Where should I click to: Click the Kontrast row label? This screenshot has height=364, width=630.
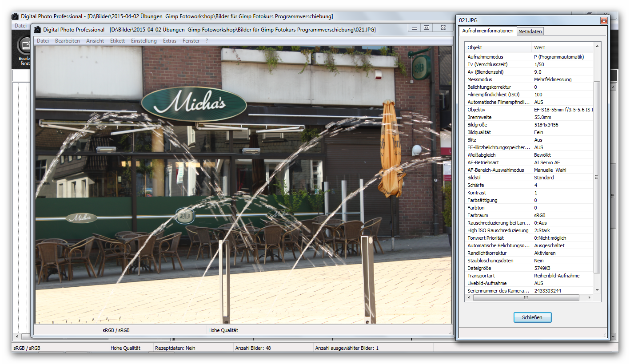pyautogui.click(x=477, y=193)
